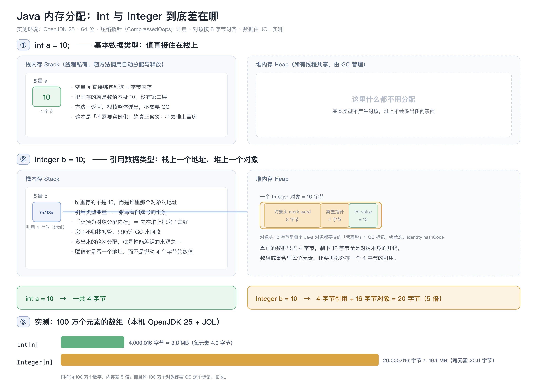Click the '4 字节' caption under variable a
537x392 pixels.
pyautogui.click(x=46, y=111)
